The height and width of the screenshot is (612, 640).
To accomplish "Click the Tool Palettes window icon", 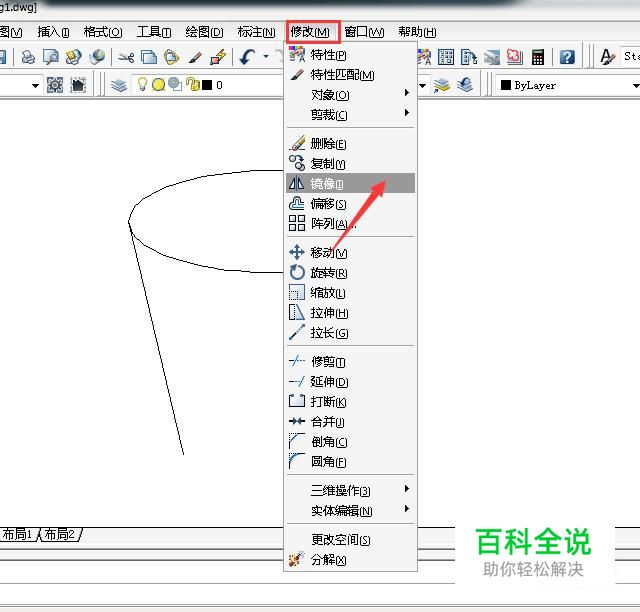I will pos(469,57).
